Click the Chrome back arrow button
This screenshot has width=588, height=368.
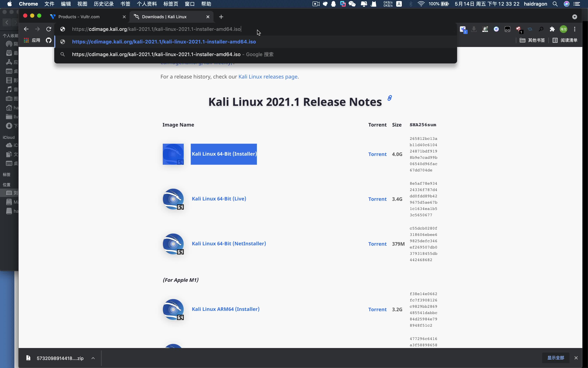(x=26, y=29)
